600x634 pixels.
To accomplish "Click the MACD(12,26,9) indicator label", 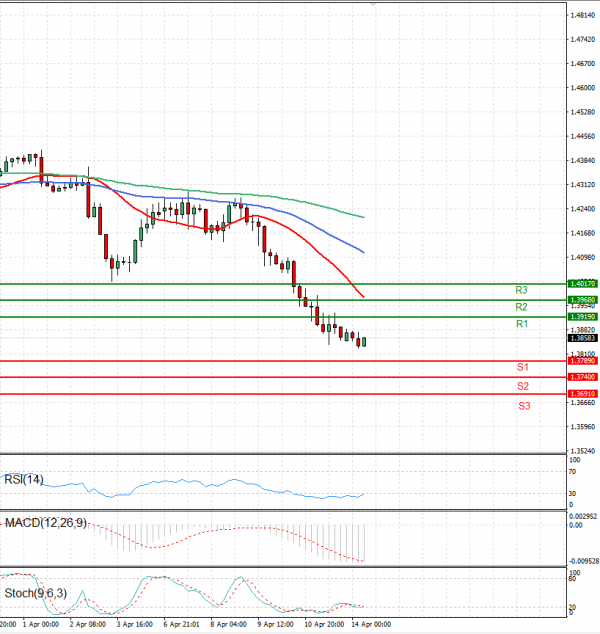I will point(46,523).
